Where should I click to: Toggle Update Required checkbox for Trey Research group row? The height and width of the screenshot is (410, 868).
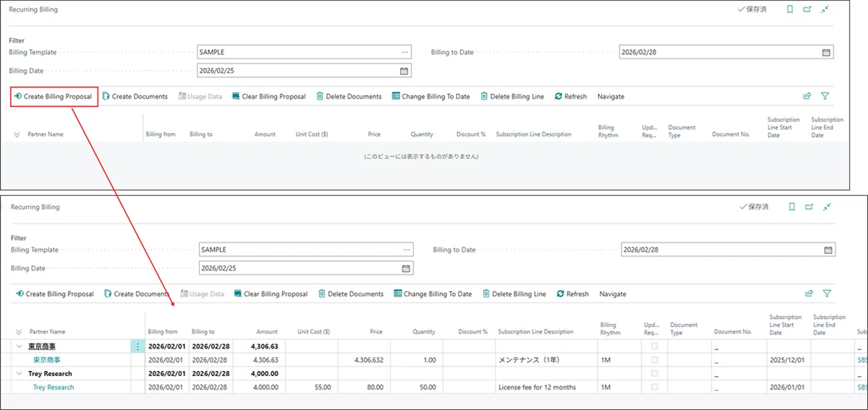coord(655,374)
